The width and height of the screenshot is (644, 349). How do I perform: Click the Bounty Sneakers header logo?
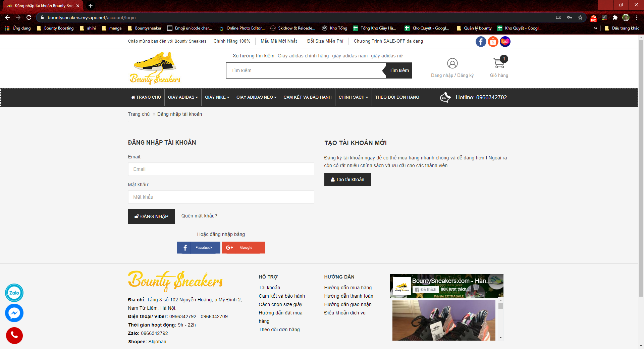click(155, 68)
